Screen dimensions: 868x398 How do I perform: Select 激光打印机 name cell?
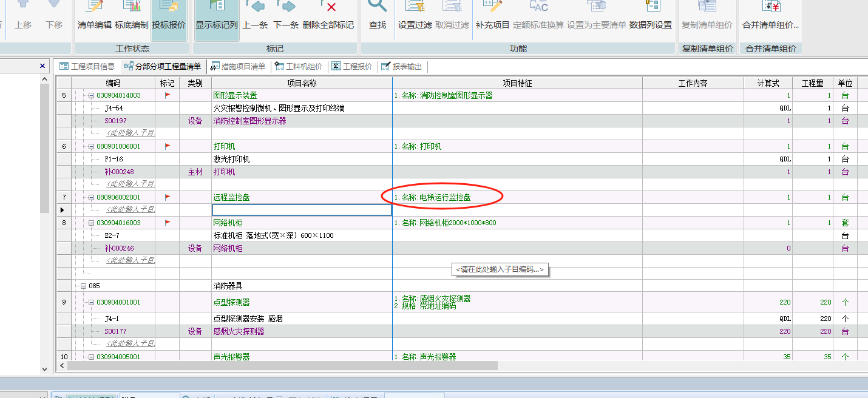coord(302,159)
